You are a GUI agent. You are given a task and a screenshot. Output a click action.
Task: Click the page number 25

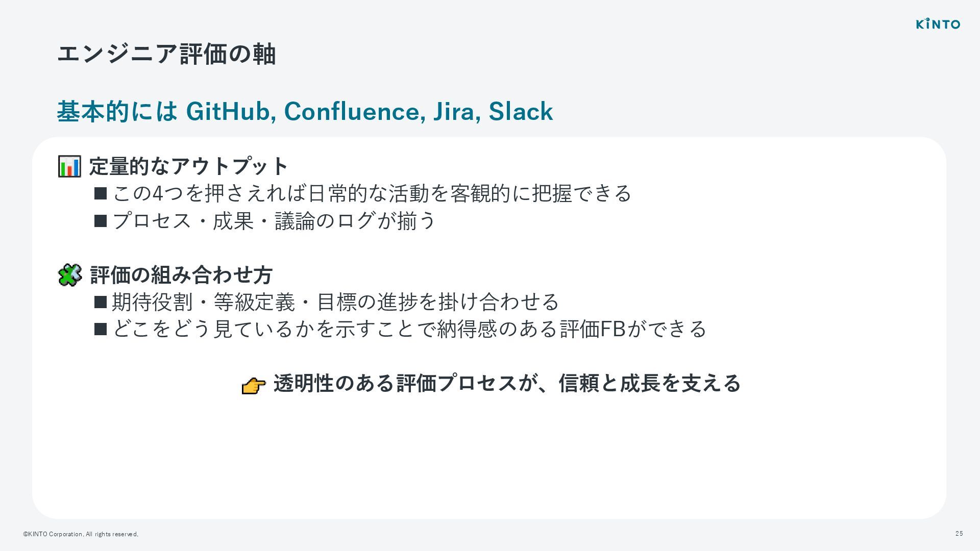(959, 534)
